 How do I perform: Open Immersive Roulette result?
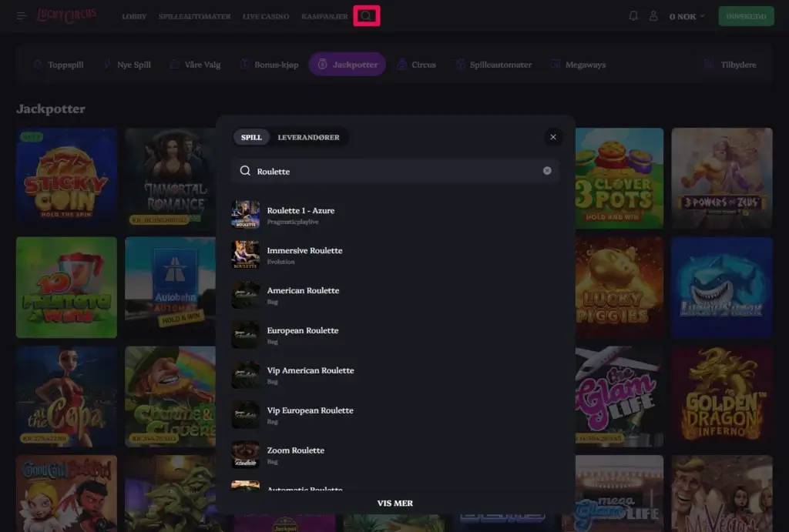tap(395, 255)
